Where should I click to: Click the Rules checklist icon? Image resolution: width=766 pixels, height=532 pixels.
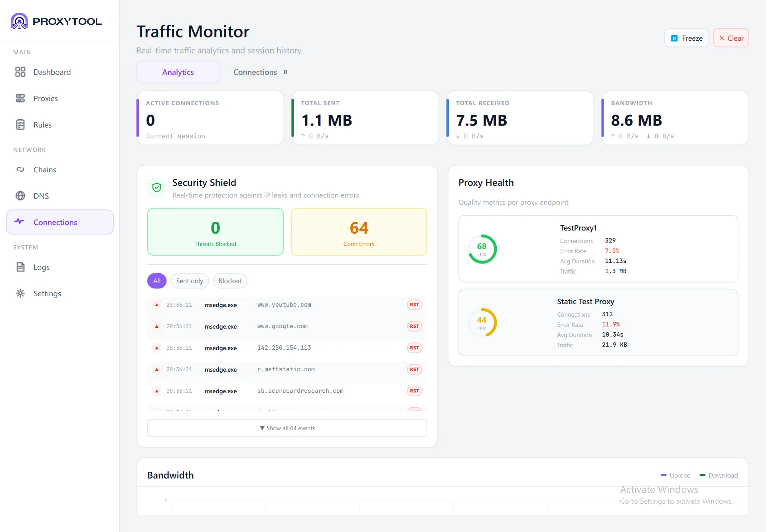[x=20, y=125]
